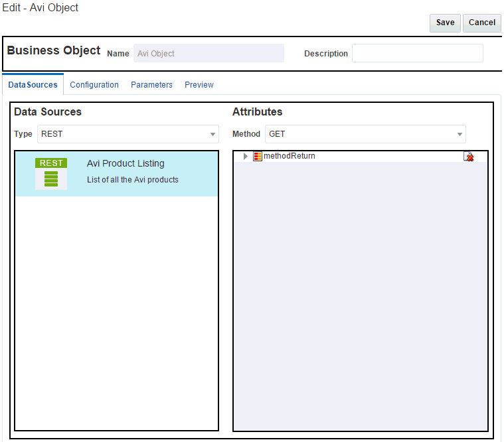The image size is (504, 442).
Task: Click the green REST data source icon
Action: (51, 173)
